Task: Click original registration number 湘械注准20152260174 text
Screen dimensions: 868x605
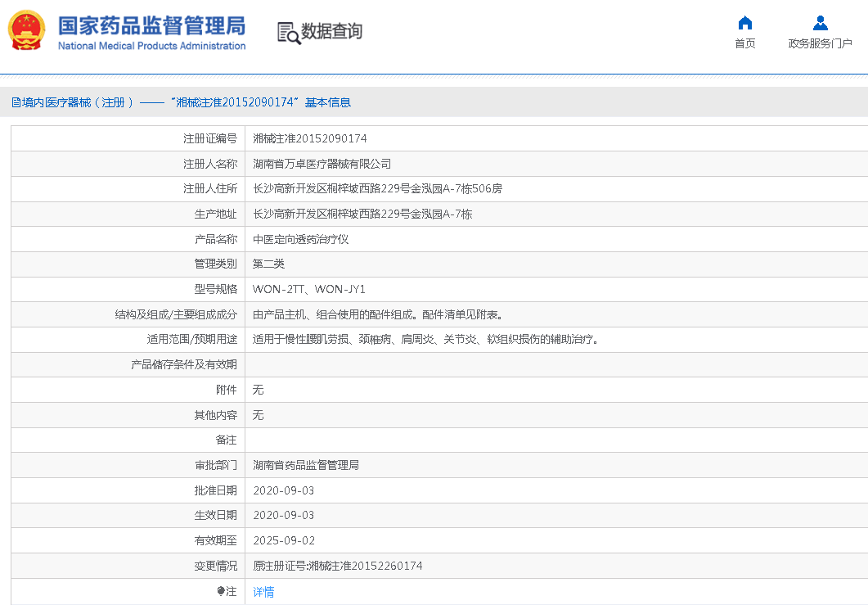Action: pos(338,566)
